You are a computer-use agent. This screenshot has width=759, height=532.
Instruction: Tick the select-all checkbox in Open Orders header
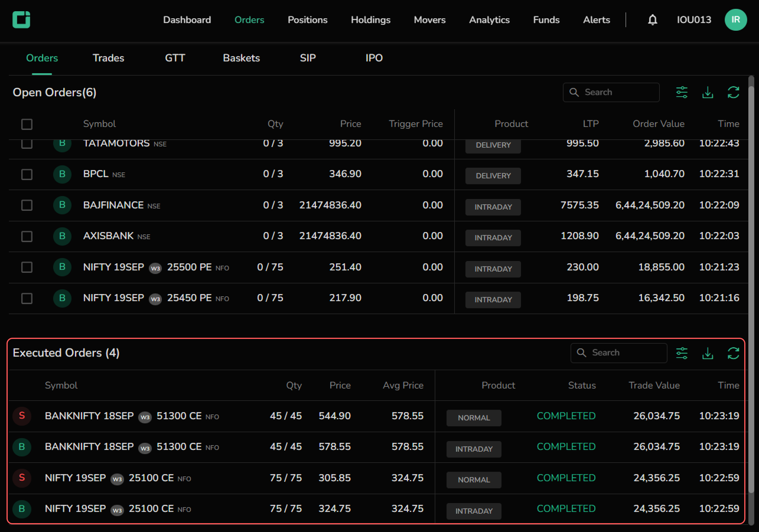27,124
